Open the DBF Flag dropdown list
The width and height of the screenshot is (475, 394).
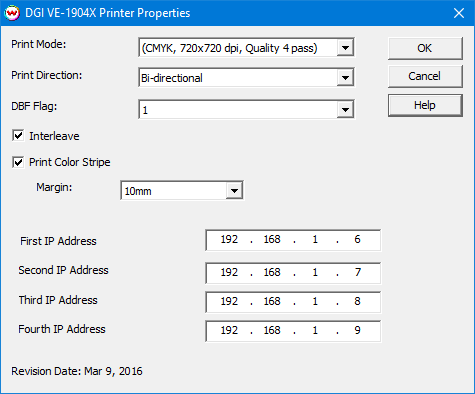coord(345,109)
